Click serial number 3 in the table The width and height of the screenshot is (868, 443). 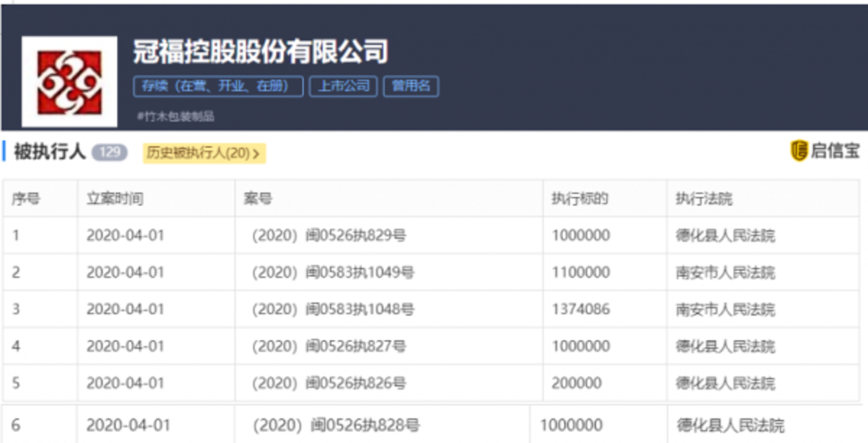tap(16, 310)
